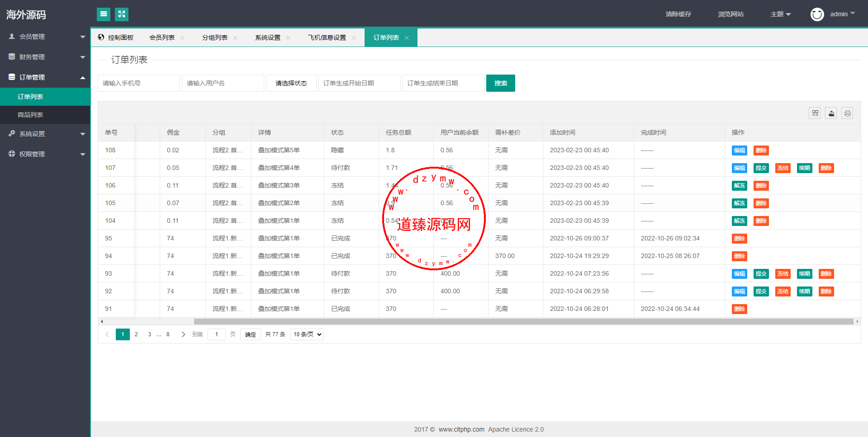Click 编辑 for order 93
868x437 pixels.
pyautogui.click(x=740, y=274)
